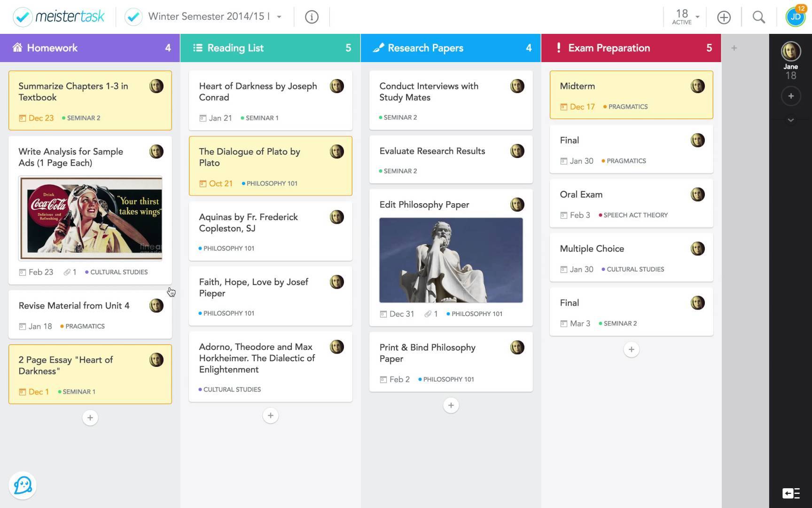The width and height of the screenshot is (812, 508).
Task: Open the chat assistant icon at bottom left
Action: pyautogui.click(x=23, y=485)
